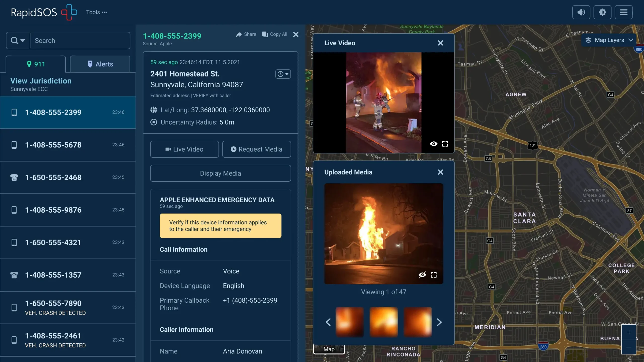This screenshot has height=362, width=644.
Task: Expand the Map Layers dropdown
Action: (609, 40)
